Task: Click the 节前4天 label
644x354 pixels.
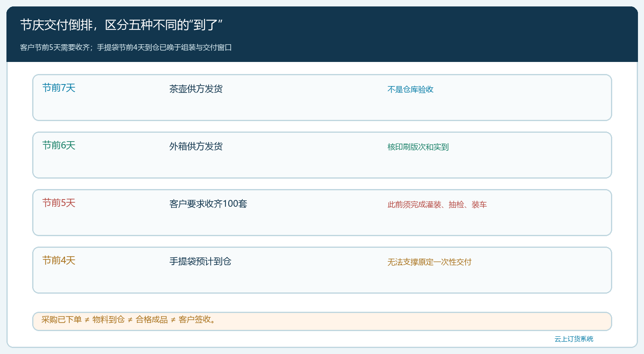Action: click(x=59, y=261)
